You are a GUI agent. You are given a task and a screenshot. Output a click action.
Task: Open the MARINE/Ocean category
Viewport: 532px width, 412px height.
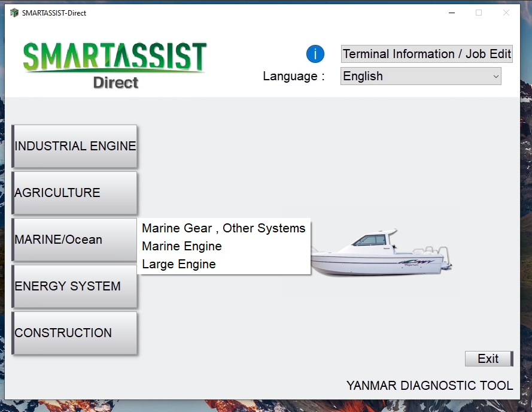[74, 239]
